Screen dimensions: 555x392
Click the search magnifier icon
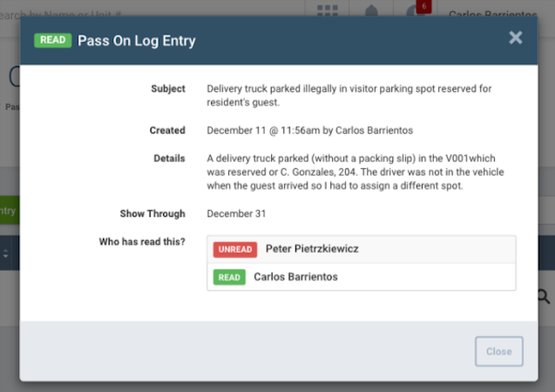coord(545,296)
